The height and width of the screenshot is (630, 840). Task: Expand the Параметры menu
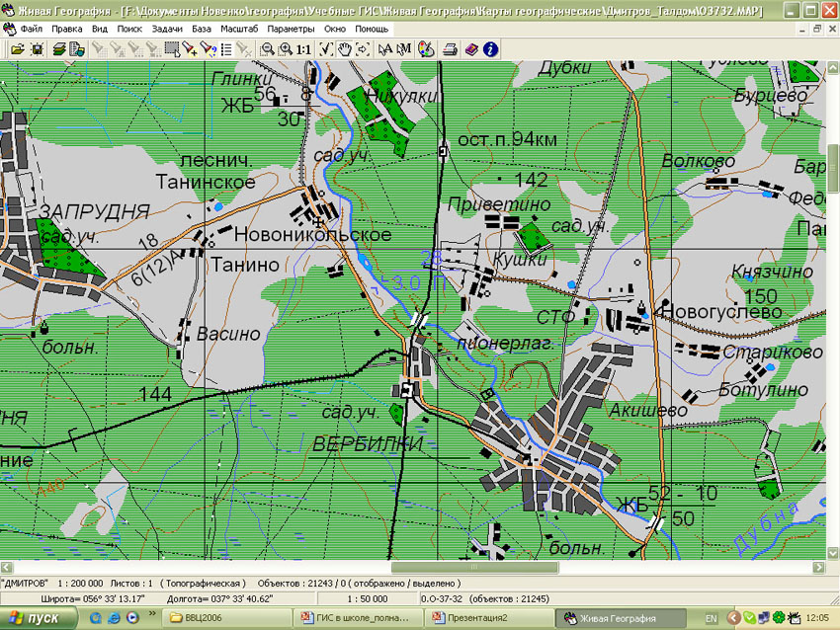pos(291,30)
